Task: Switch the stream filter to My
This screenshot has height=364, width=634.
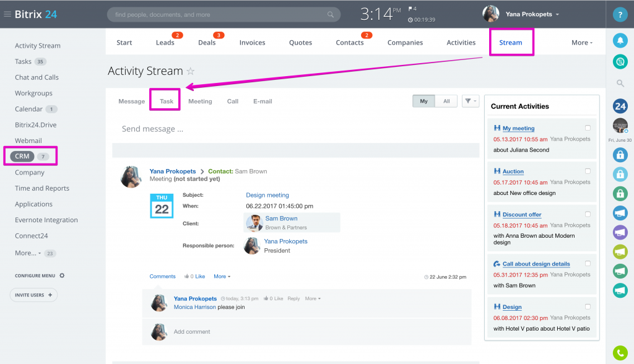Action: [423, 101]
